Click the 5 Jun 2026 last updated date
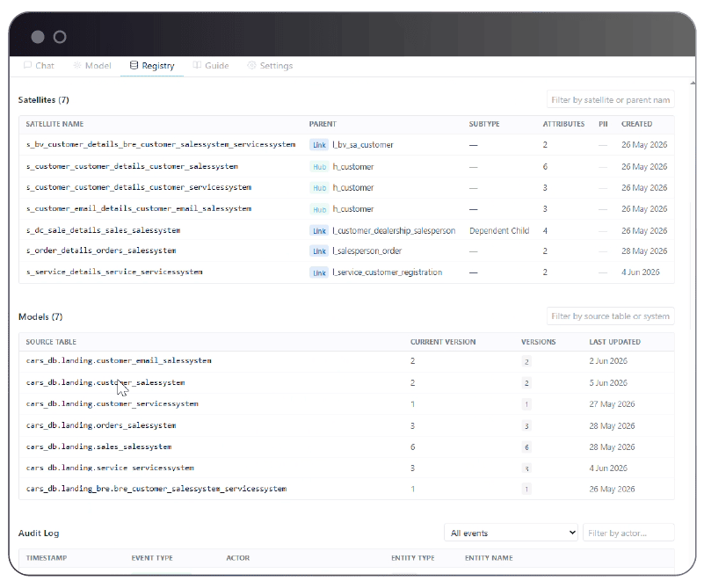 pos(608,382)
